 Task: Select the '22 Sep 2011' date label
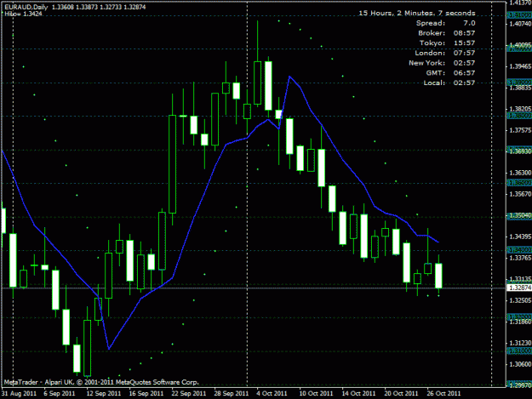189,394
